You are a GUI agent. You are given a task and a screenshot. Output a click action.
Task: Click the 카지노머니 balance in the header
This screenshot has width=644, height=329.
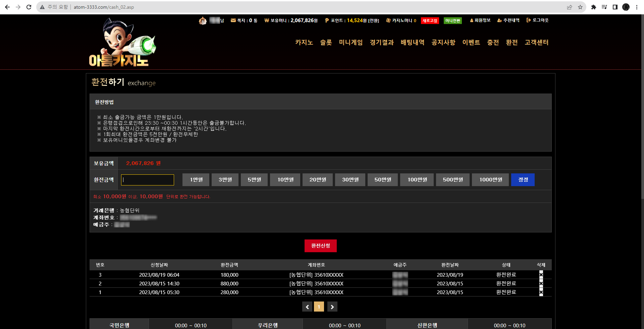click(x=401, y=20)
